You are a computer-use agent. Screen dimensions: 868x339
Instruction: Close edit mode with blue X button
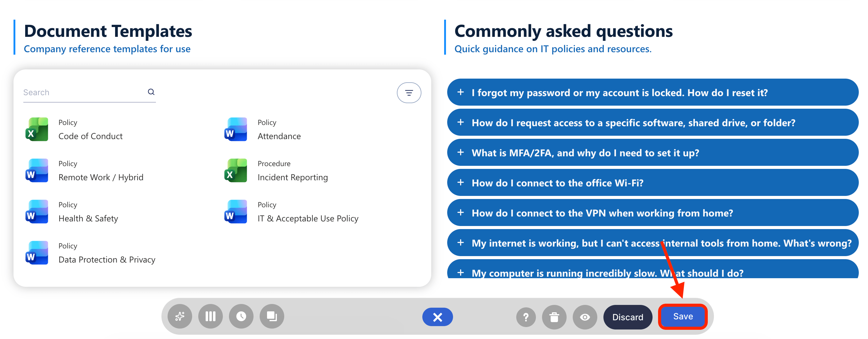pyautogui.click(x=437, y=317)
